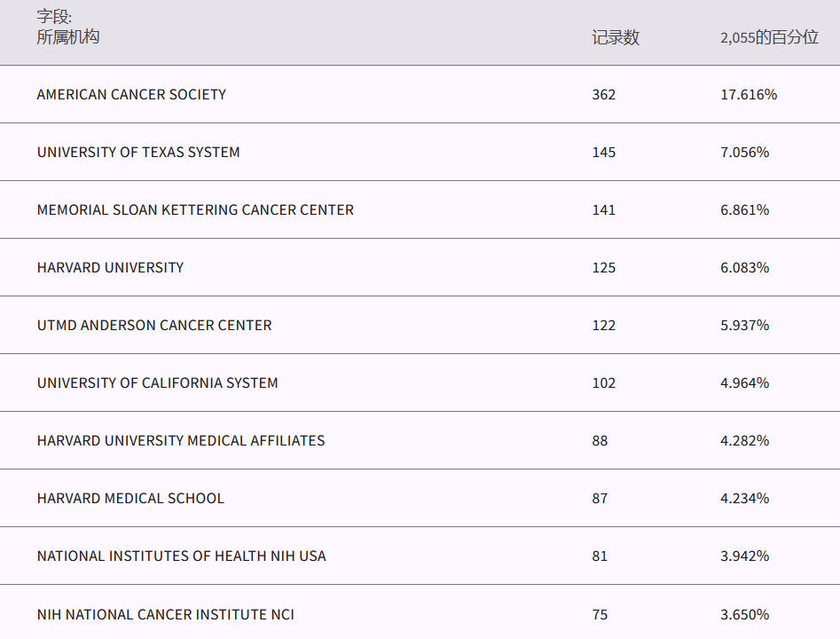This screenshot has width=840, height=639.
Task: Click the 6.861% percentage value
Action: point(744,209)
